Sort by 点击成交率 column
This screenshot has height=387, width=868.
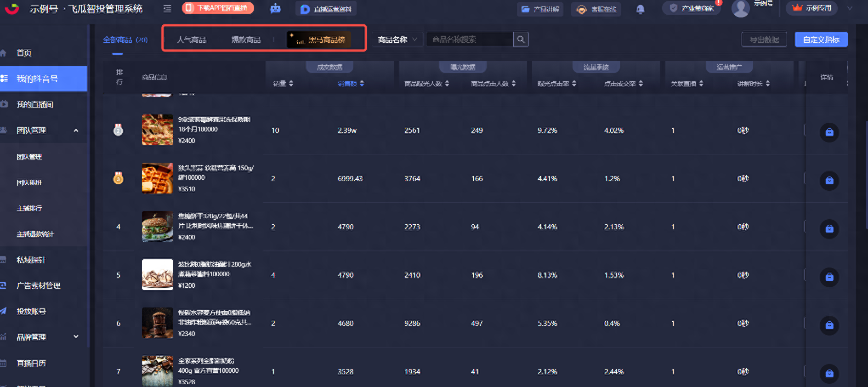pyautogui.click(x=641, y=84)
